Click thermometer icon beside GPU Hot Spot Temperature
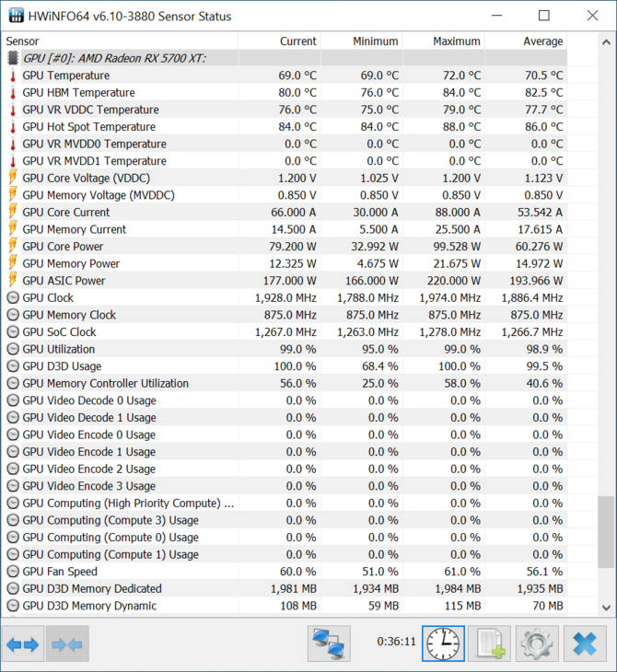This screenshot has height=672, width=617. (x=13, y=127)
